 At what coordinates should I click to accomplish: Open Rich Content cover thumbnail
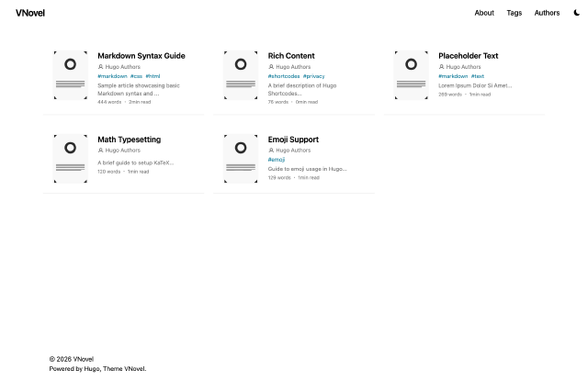click(241, 75)
